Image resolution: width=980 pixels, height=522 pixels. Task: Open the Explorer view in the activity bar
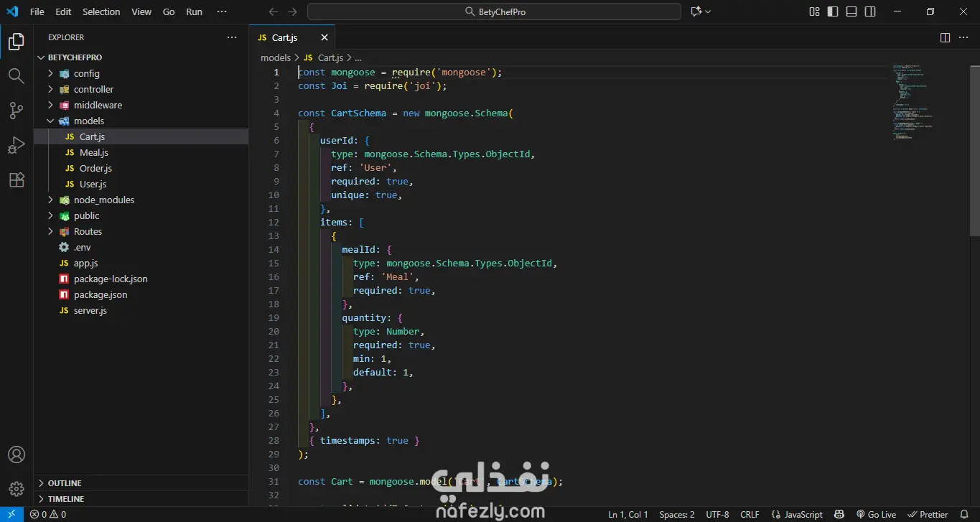click(17, 42)
